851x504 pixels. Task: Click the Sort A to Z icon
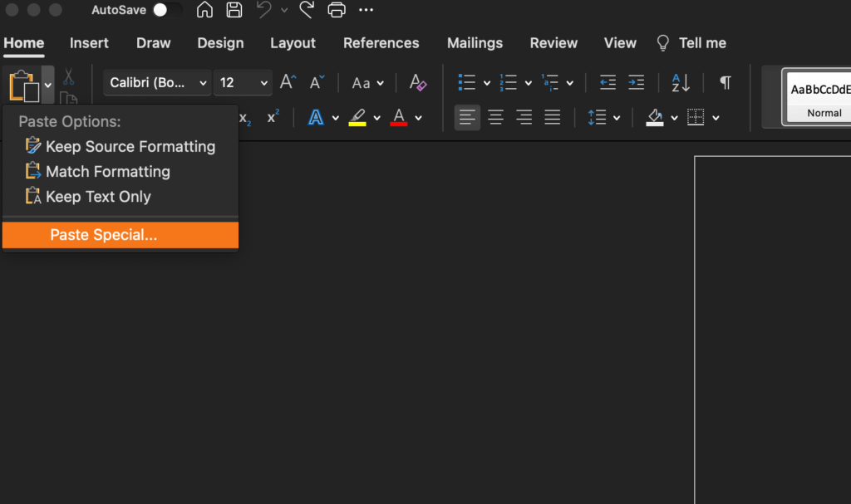point(681,83)
